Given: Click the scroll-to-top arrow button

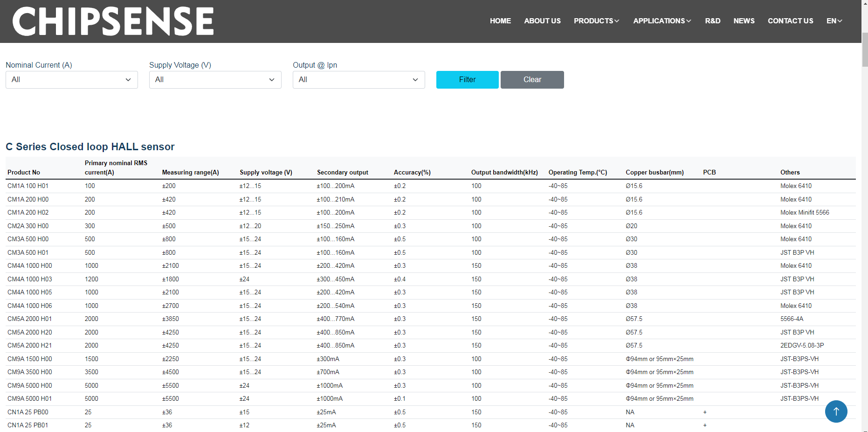Looking at the screenshot, I should [836, 411].
